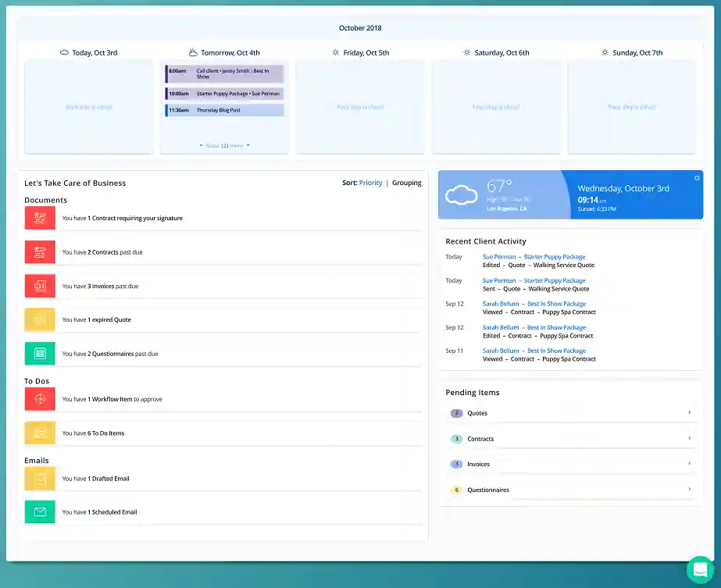This screenshot has height=588, width=721.
Task: Click the Questionnaires count badge
Action: coord(457,490)
